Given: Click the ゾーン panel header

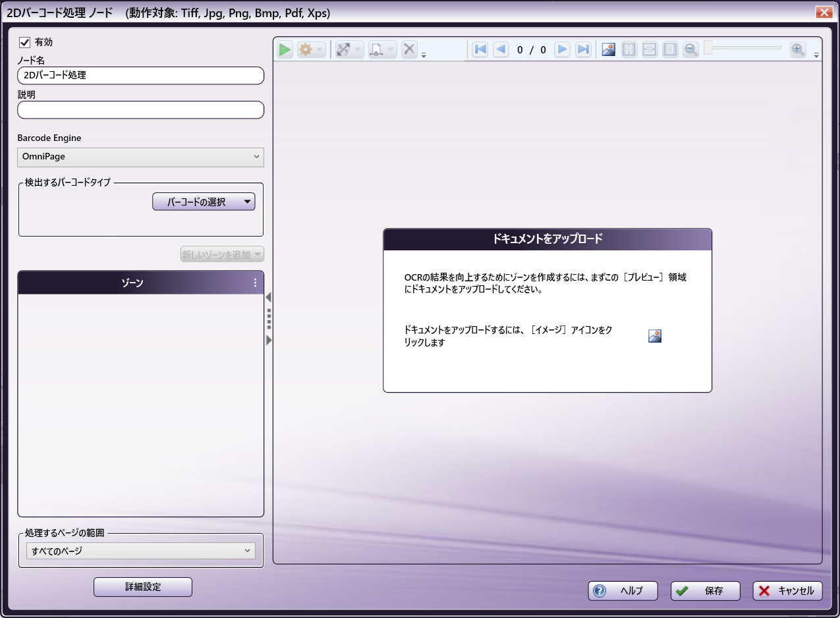Looking at the screenshot, I should (140, 283).
